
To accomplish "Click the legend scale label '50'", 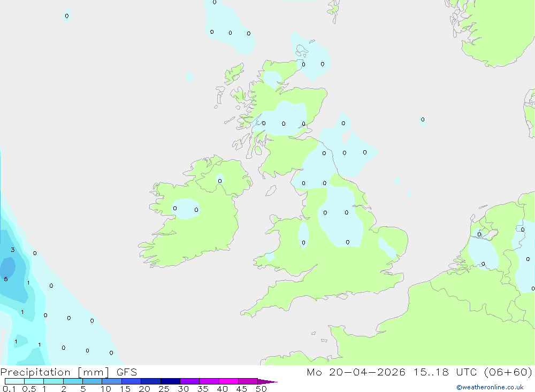I will [261, 389].
